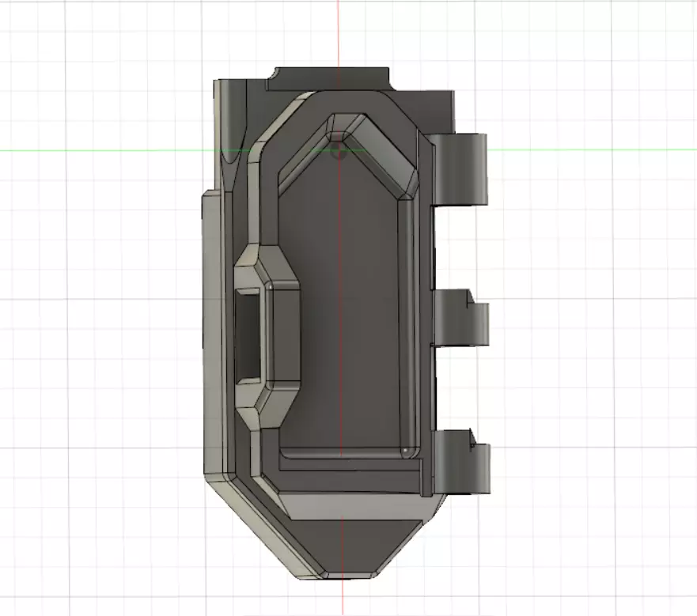Select the uppermost curved clip tab
The width and height of the screenshot is (697, 616).
coord(459,169)
